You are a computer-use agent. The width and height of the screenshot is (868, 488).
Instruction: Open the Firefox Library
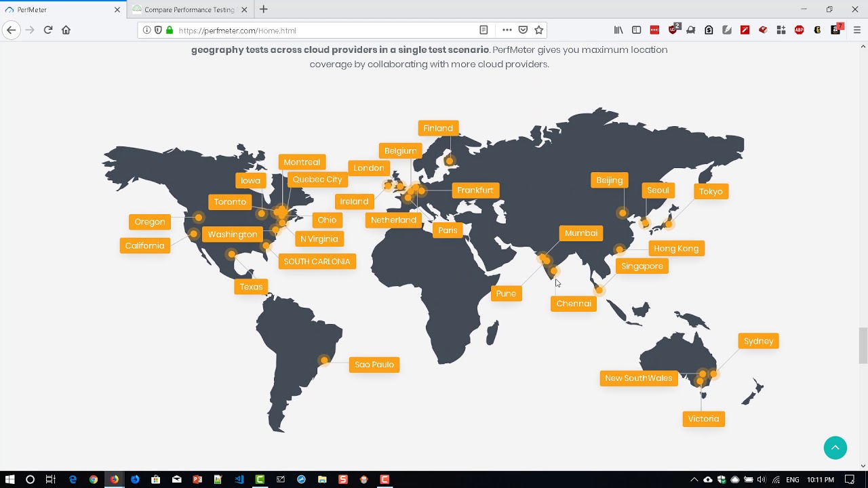(618, 30)
